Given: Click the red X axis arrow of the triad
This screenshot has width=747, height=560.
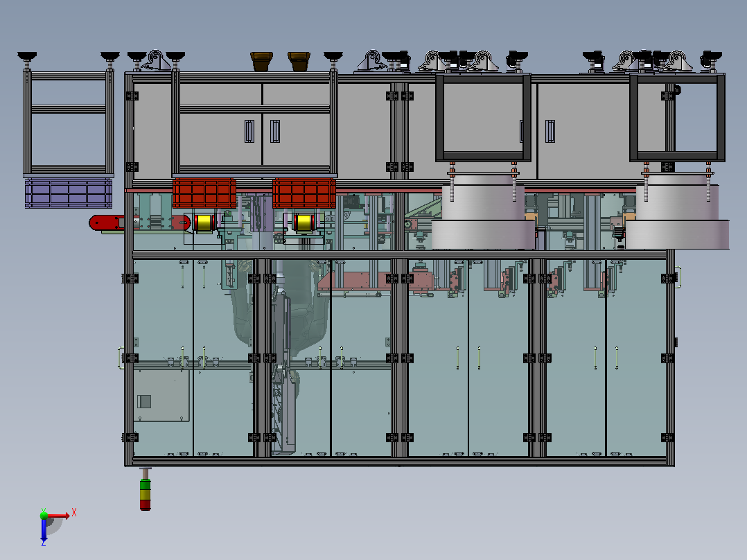Looking at the screenshot, I should point(59,516).
